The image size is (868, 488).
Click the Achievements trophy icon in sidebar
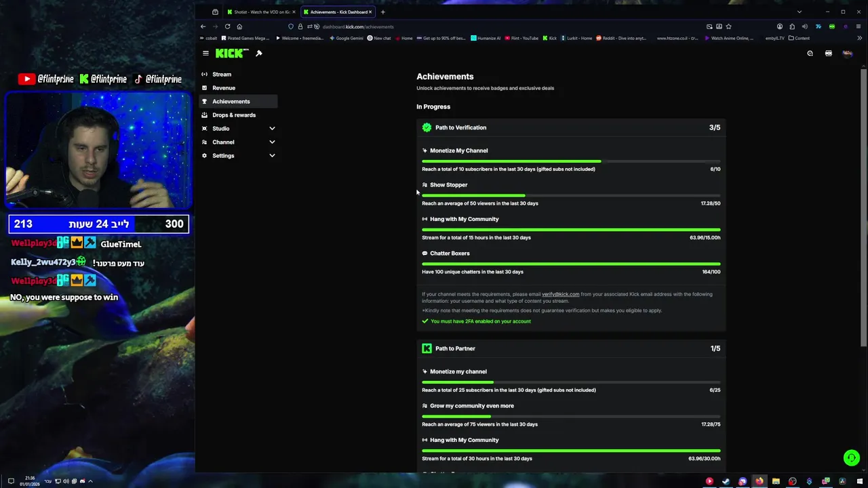tap(204, 102)
